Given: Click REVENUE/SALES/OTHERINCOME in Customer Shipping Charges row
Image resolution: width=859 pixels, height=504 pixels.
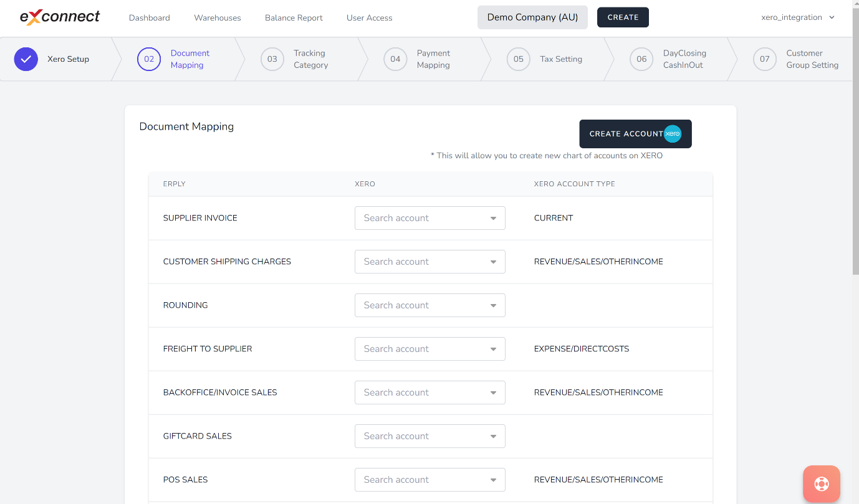Looking at the screenshot, I should pyautogui.click(x=598, y=262).
